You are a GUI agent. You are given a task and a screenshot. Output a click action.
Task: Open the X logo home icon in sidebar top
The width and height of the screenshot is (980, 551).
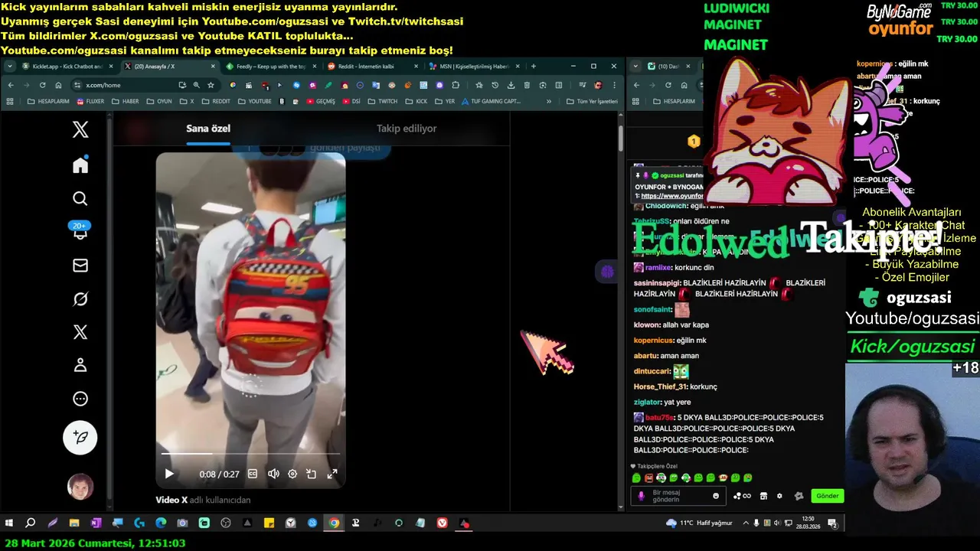click(x=80, y=129)
